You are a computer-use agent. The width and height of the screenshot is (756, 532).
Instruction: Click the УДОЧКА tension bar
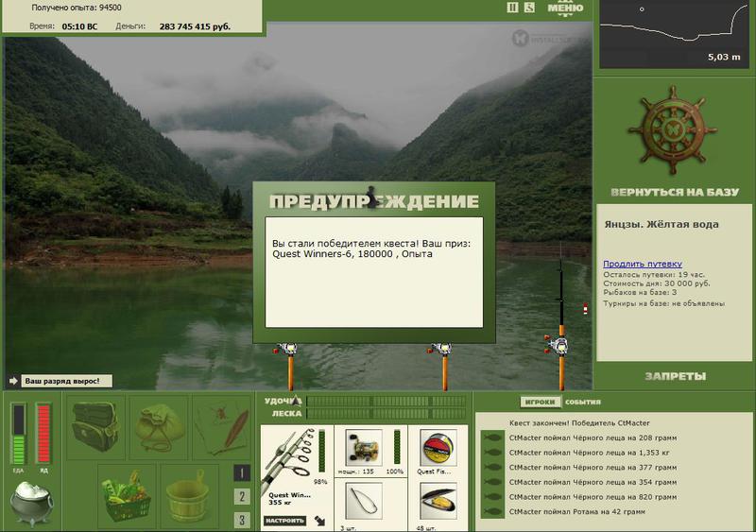coord(387,402)
